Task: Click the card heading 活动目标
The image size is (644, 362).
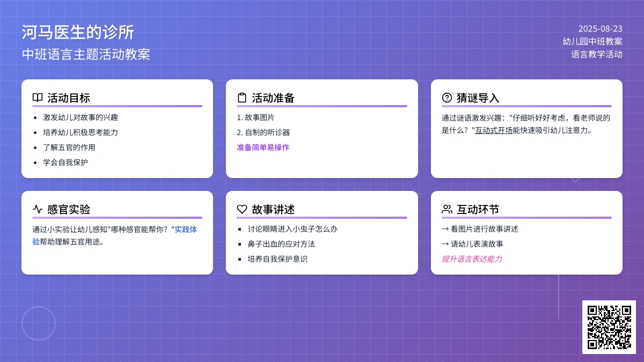Action: (x=69, y=98)
